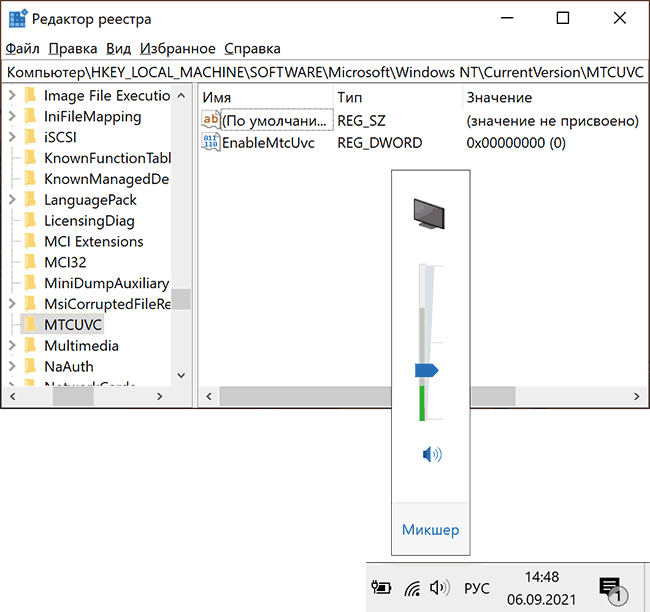The image size is (650, 612).
Task: Click the IniFileMapping folder icon
Action: pyautogui.click(x=30, y=116)
